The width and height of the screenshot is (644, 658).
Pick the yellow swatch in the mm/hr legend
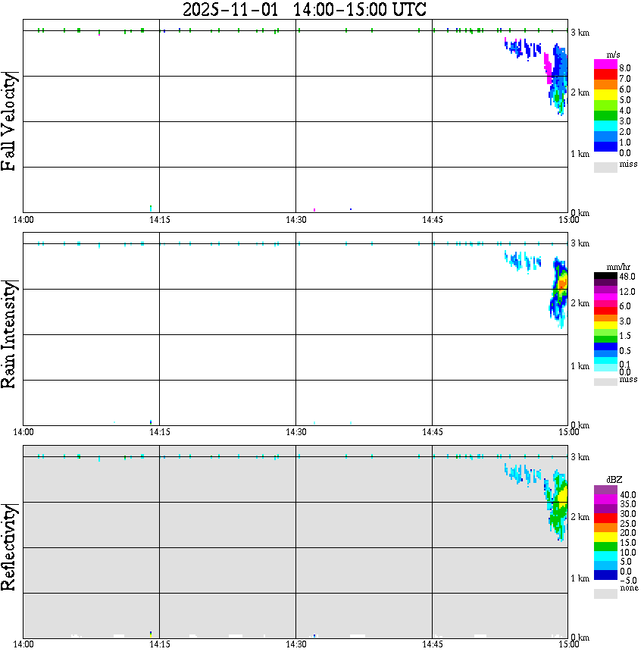605,325
